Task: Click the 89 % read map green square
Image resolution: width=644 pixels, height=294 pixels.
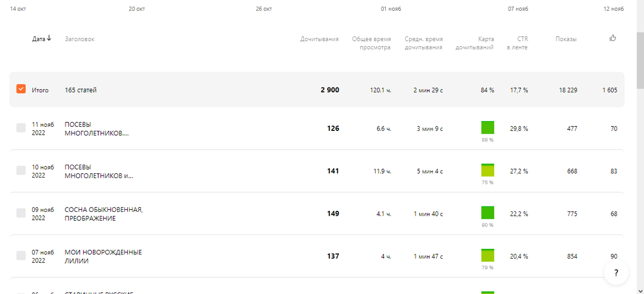Action: (487, 128)
